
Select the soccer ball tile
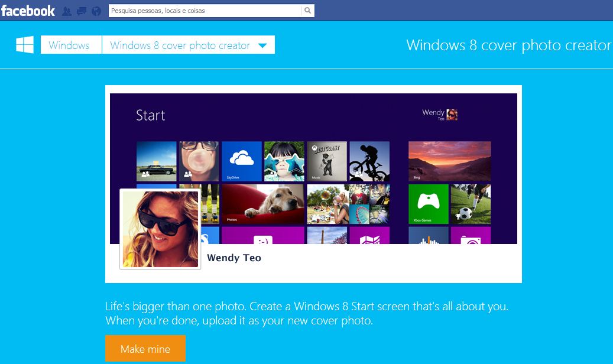(x=471, y=204)
